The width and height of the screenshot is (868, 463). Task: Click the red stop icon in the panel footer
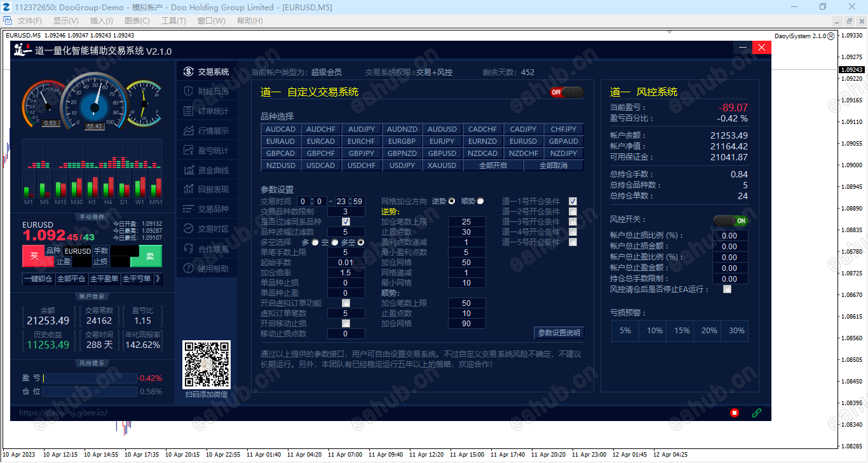[x=735, y=413]
